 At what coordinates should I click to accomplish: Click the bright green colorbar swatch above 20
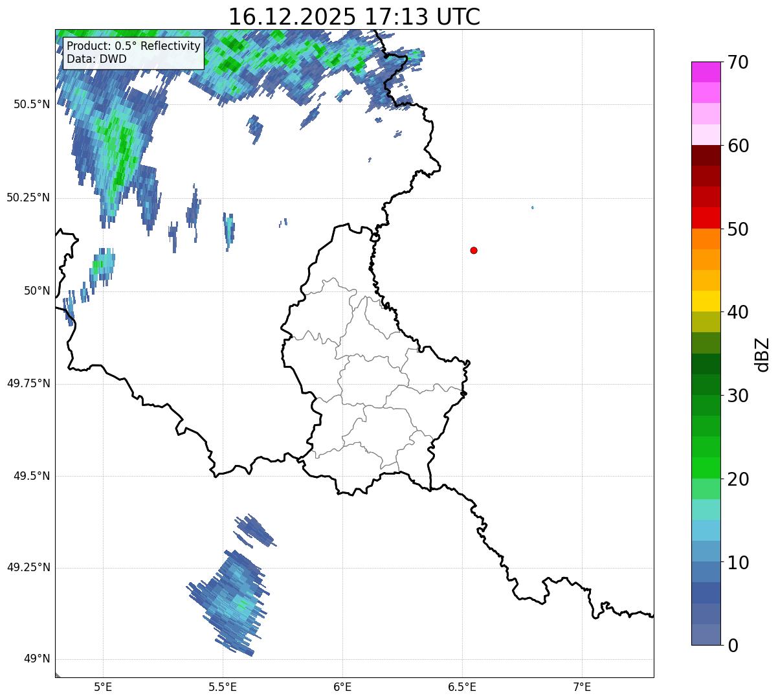click(x=706, y=468)
